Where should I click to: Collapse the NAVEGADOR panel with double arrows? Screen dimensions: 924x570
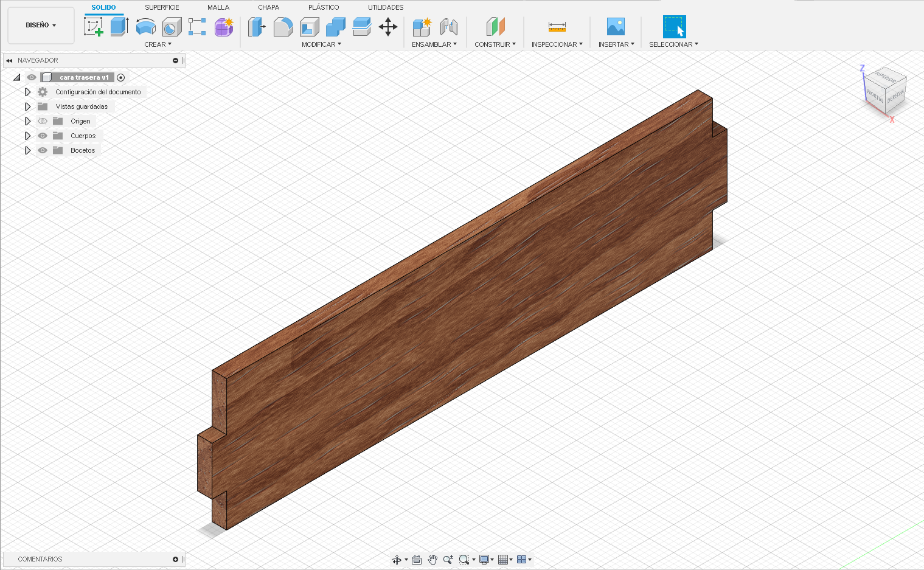[x=9, y=60]
